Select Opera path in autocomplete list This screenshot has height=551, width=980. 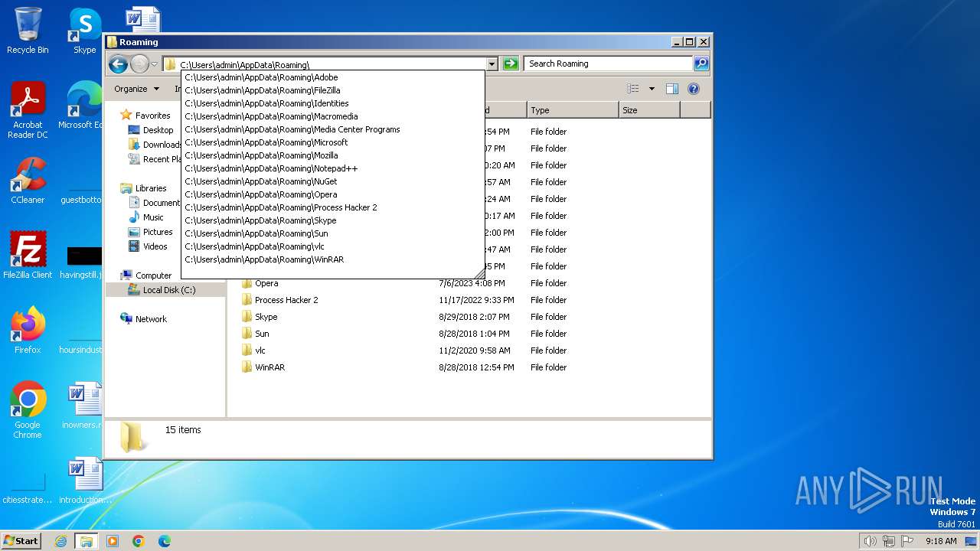click(x=333, y=194)
